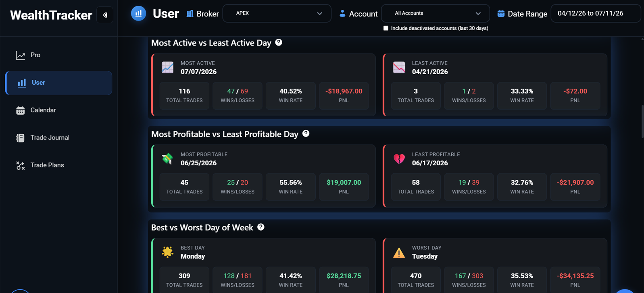Click the most active date 07/07/2026

(x=198, y=72)
